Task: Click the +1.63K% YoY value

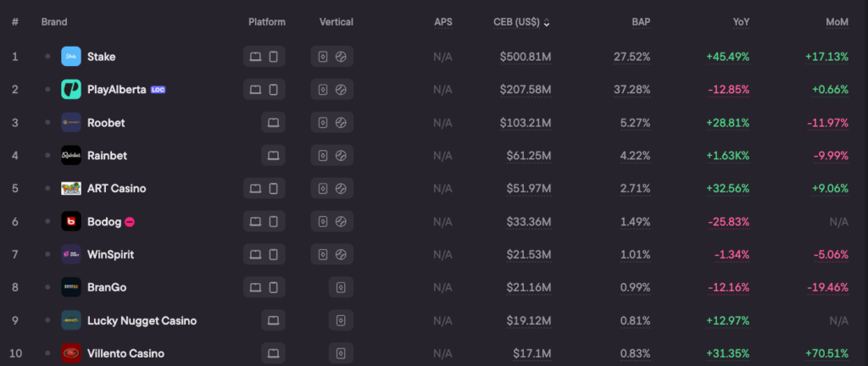Action: click(728, 155)
